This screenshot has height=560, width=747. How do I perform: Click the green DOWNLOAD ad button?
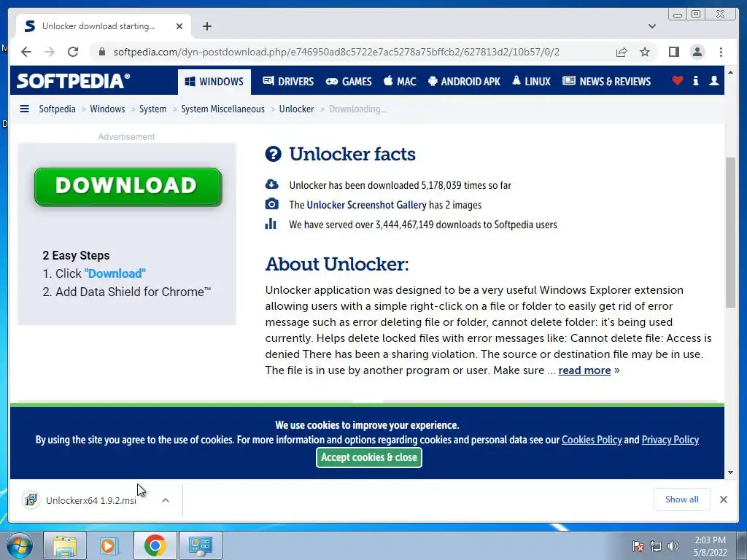(x=128, y=186)
